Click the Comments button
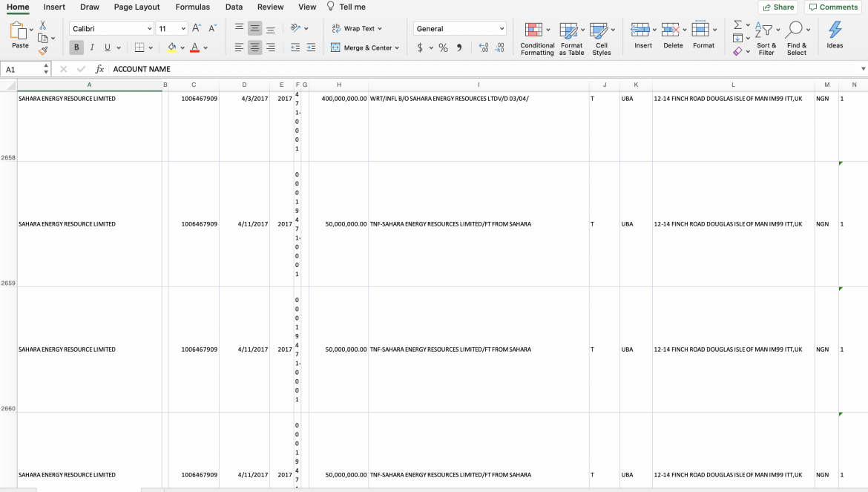Screen dimensions: 868x492 pyautogui.click(x=833, y=7)
